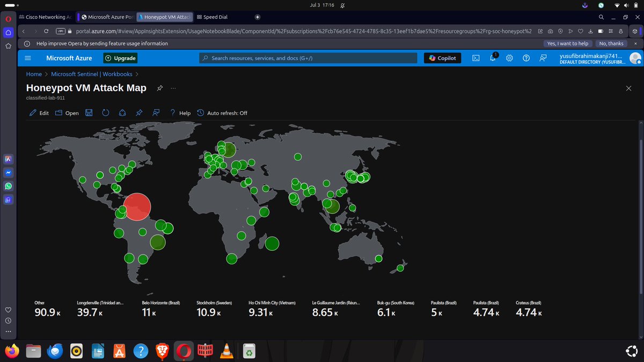Viewport: 644px width, 362px height.
Task: Open Opera sidebar Aria AI icon
Action: click(9, 159)
